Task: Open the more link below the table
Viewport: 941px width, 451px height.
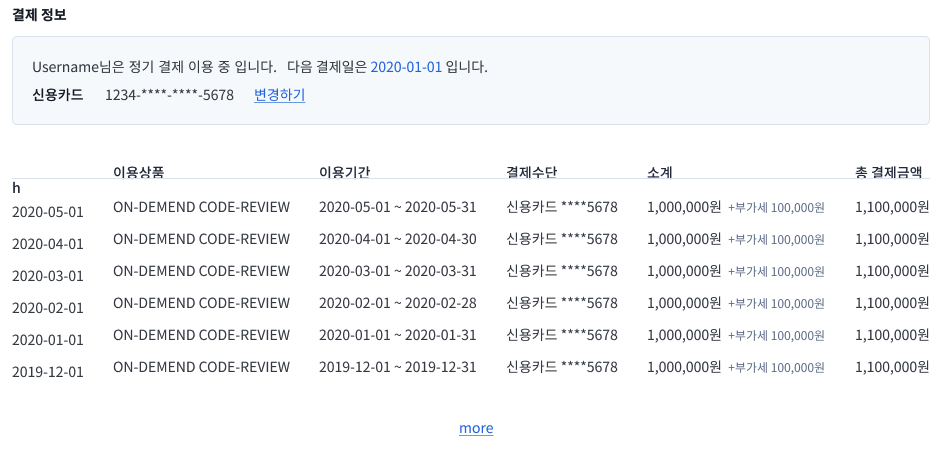Action: (476, 428)
